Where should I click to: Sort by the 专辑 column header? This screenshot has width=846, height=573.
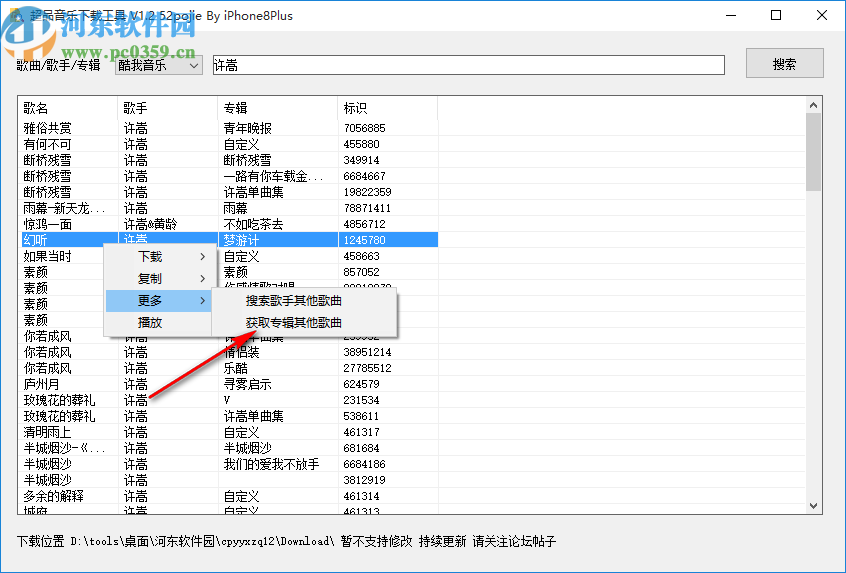coord(277,108)
